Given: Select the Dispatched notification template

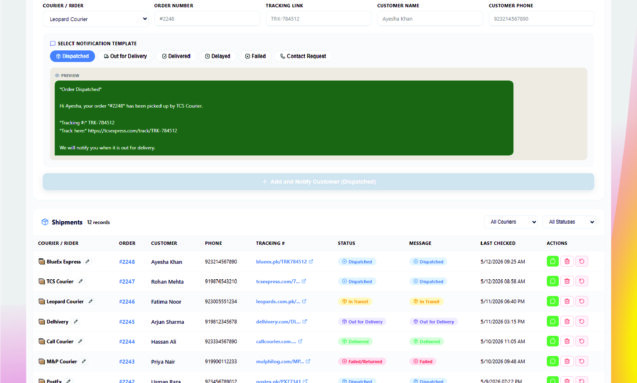Looking at the screenshot, I should (72, 56).
